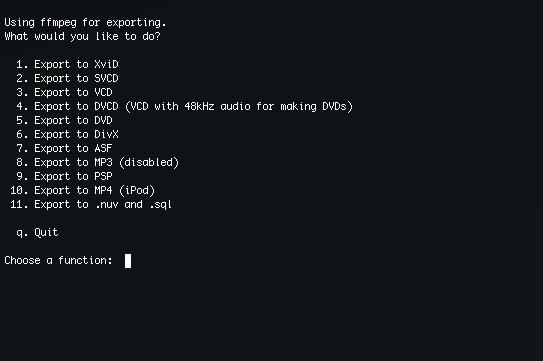Click the '.sql' text in option 11
Viewport: 543px width, 361px height.
[161, 205]
